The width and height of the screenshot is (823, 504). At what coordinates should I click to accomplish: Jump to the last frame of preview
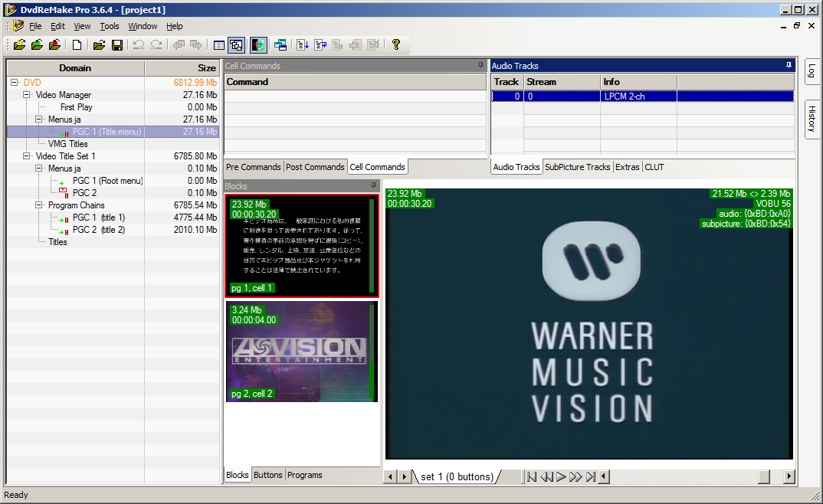[x=591, y=476]
